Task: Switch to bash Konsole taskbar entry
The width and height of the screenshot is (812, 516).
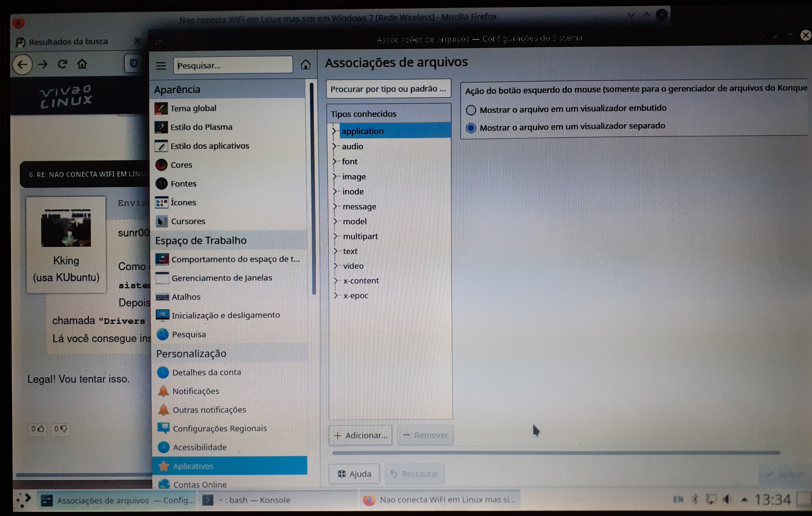Action: click(x=278, y=500)
